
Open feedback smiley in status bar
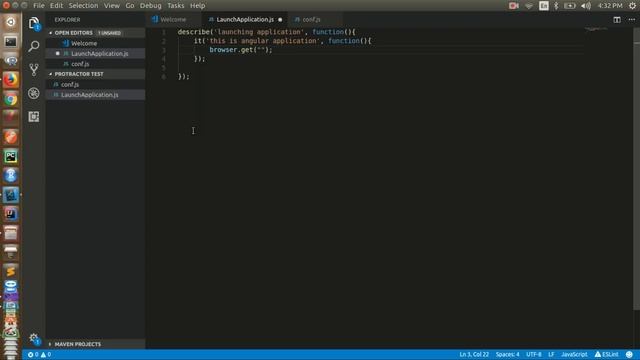point(629,354)
